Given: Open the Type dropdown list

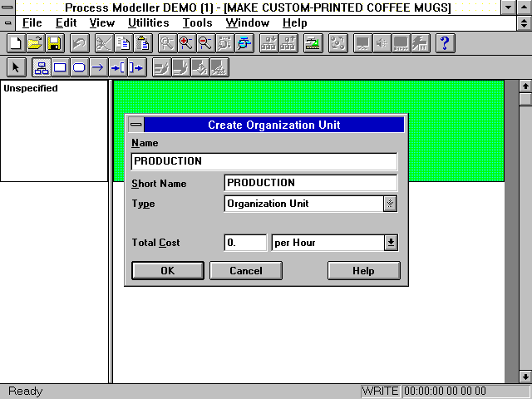Looking at the screenshot, I should click(390, 204).
